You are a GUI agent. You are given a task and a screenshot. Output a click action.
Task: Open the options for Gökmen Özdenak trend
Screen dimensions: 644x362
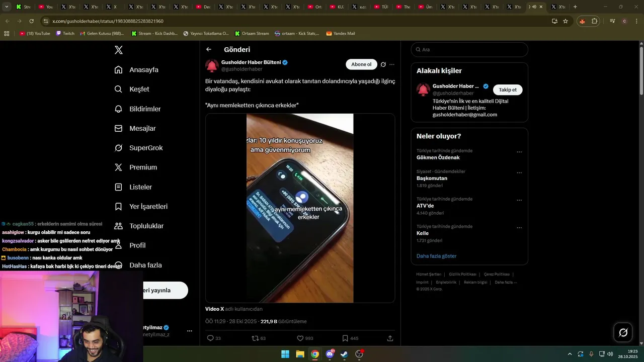click(519, 152)
